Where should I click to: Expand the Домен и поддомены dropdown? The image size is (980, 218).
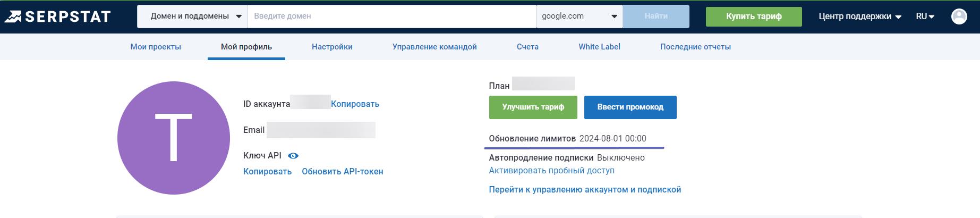pyautogui.click(x=192, y=16)
